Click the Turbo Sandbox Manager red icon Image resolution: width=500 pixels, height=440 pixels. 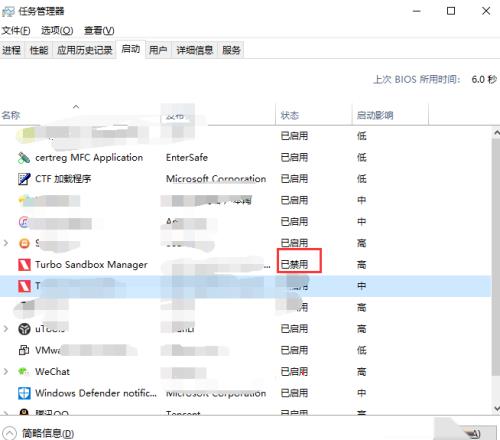24,265
